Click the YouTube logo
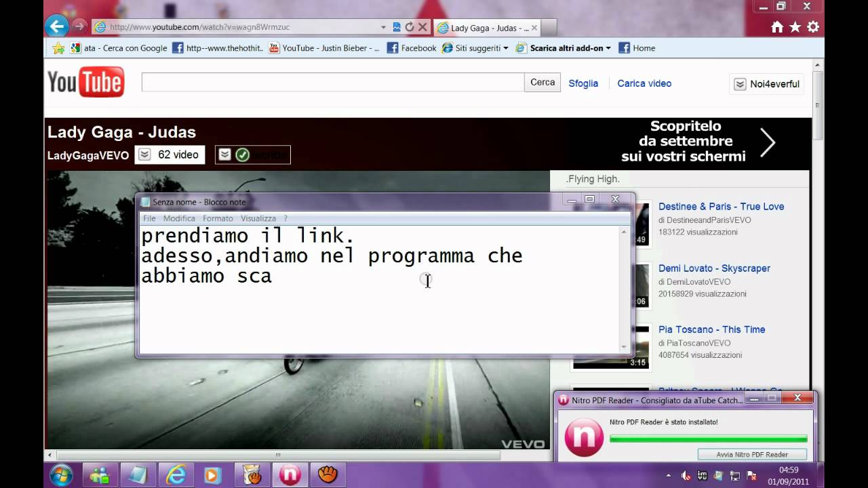Image resolution: width=868 pixels, height=488 pixels. 85,82
